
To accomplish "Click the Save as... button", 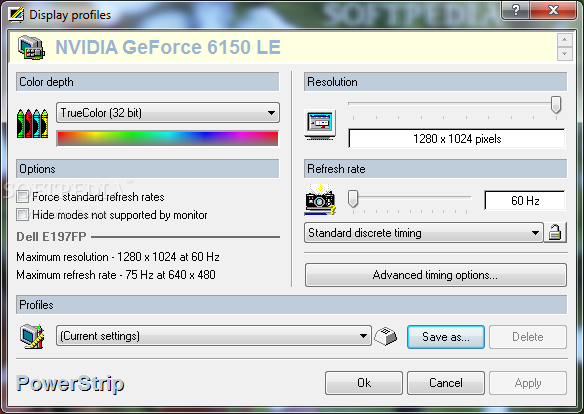I will (x=446, y=337).
